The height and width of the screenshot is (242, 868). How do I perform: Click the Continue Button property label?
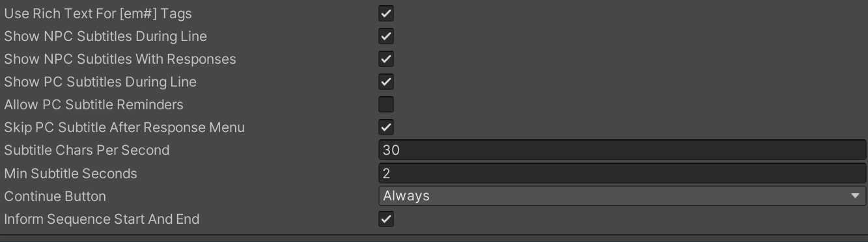point(55,196)
